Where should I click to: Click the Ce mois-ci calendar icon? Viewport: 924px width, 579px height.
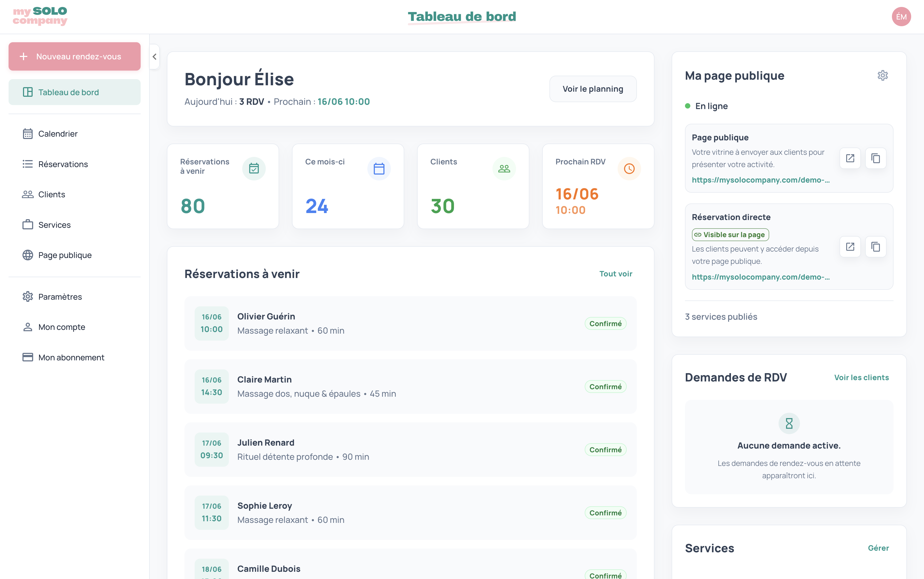point(379,168)
